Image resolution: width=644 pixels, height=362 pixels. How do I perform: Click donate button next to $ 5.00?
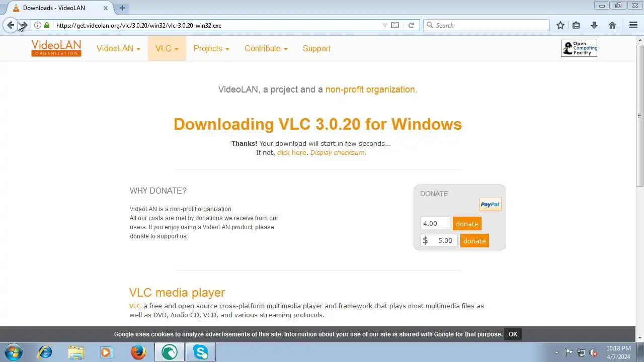coord(474,241)
